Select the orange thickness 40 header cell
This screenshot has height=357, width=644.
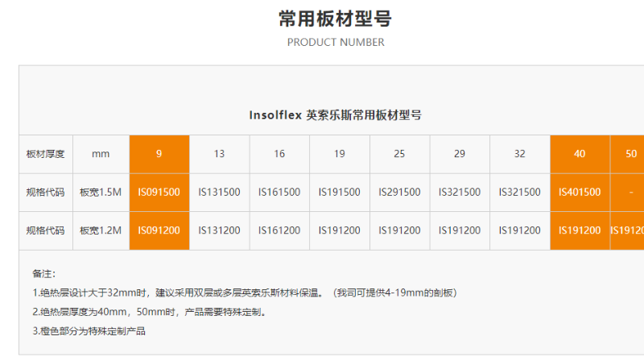[x=580, y=154]
